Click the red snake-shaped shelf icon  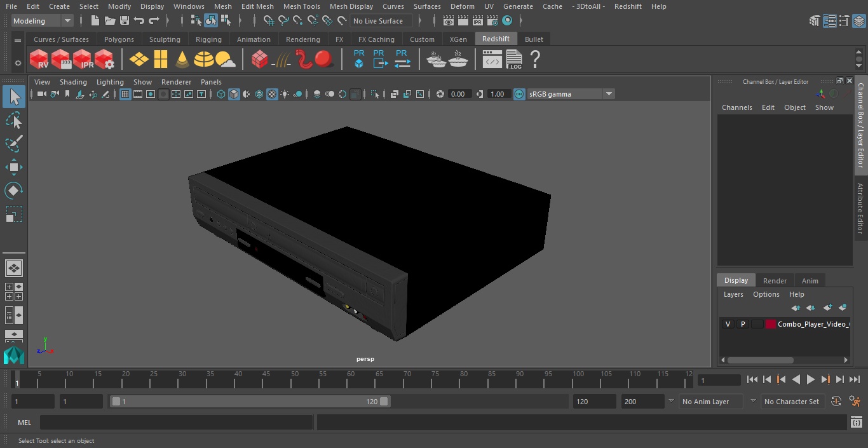pyautogui.click(x=304, y=60)
